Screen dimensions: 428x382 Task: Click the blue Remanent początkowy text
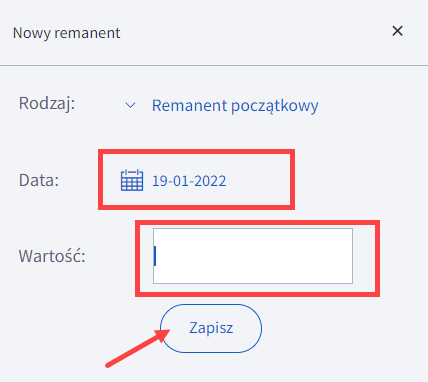coord(235,106)
